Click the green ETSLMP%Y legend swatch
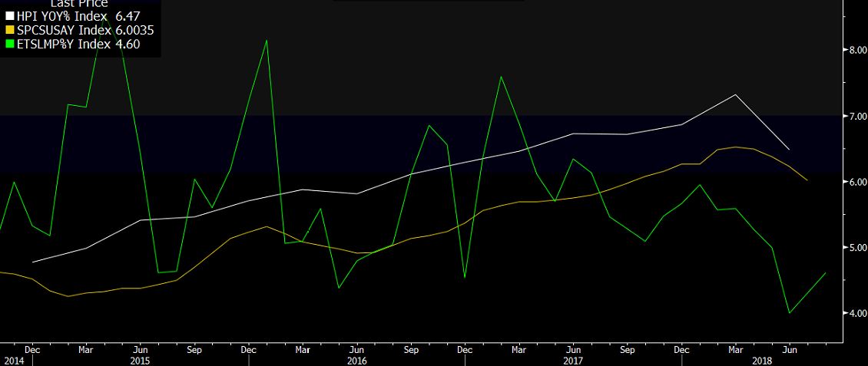The image size is (868, 366). pyautogui.click(x=9, y=45)
